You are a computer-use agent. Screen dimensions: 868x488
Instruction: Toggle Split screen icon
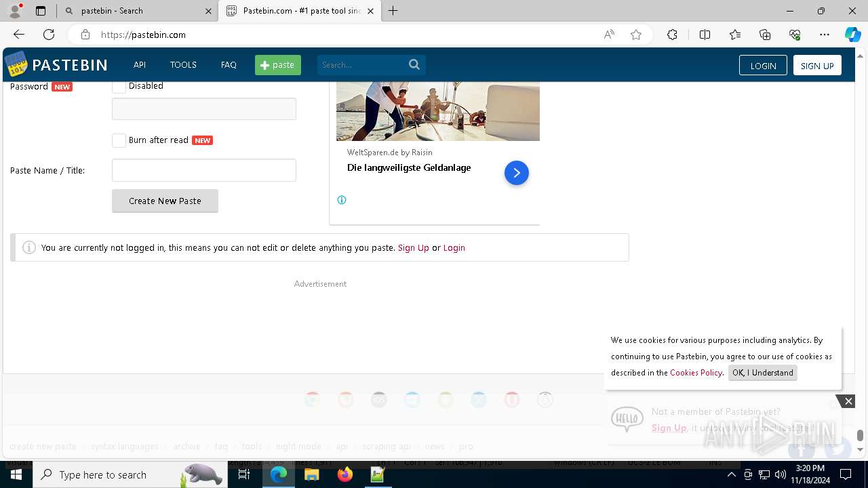point(705,35)
